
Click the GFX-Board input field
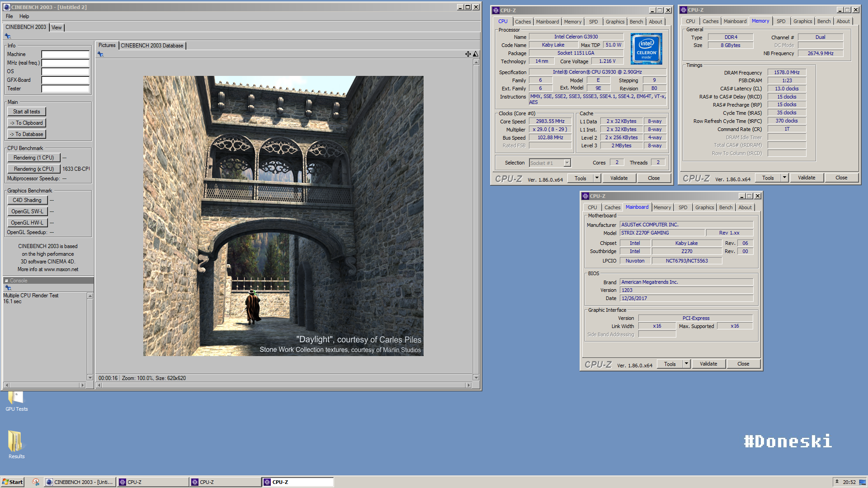[x=66, y=80]
